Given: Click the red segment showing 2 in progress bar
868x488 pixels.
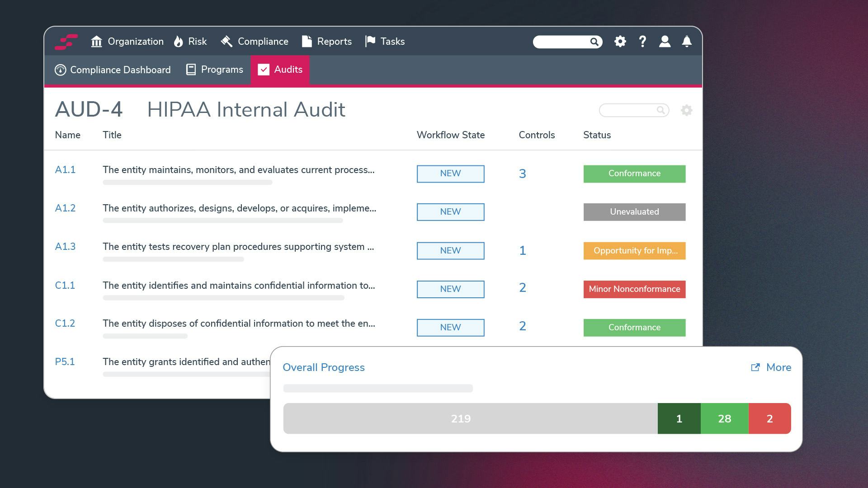Looking at the screenshot, I should [769, 419].
